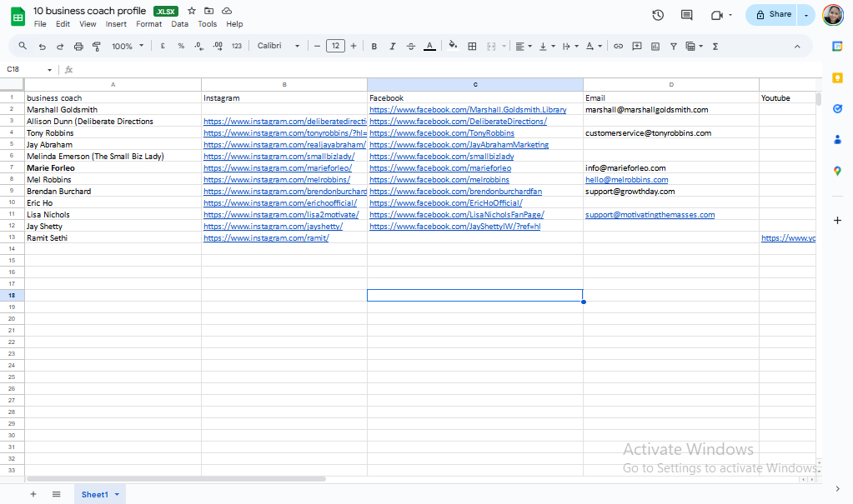Star the document with the star icon
This screenshot has width=853, height=504.
pos(192,11)
